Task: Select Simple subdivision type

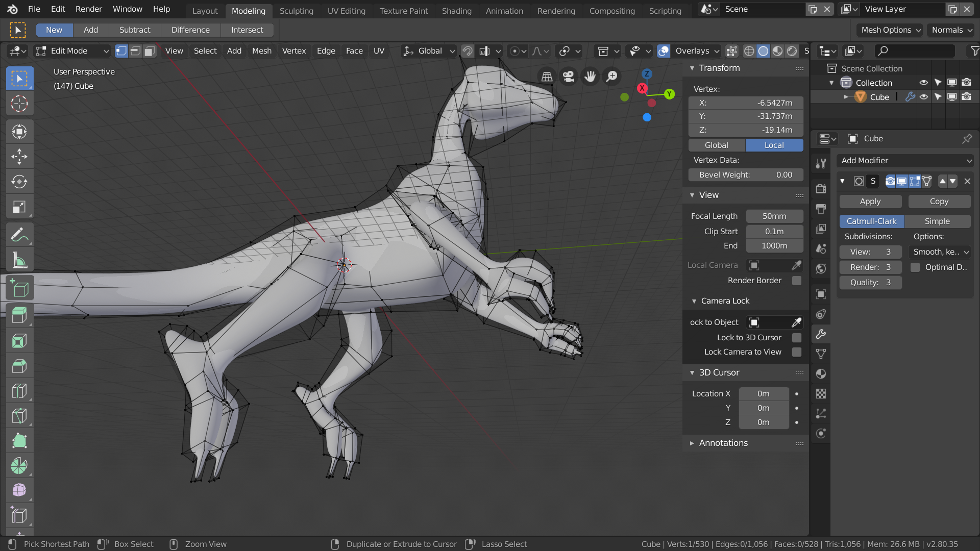Action: coord(937,221)
